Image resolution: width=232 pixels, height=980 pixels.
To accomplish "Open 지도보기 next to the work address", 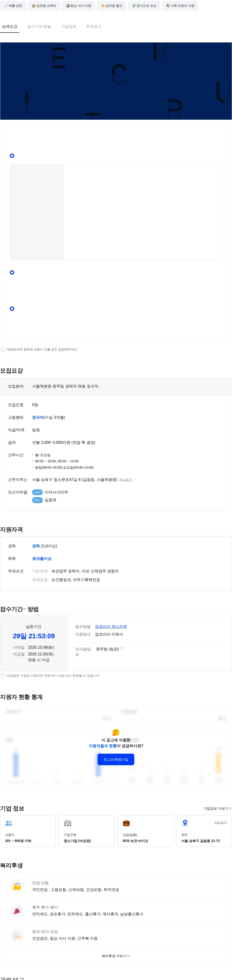I will [x=125, y=480].
